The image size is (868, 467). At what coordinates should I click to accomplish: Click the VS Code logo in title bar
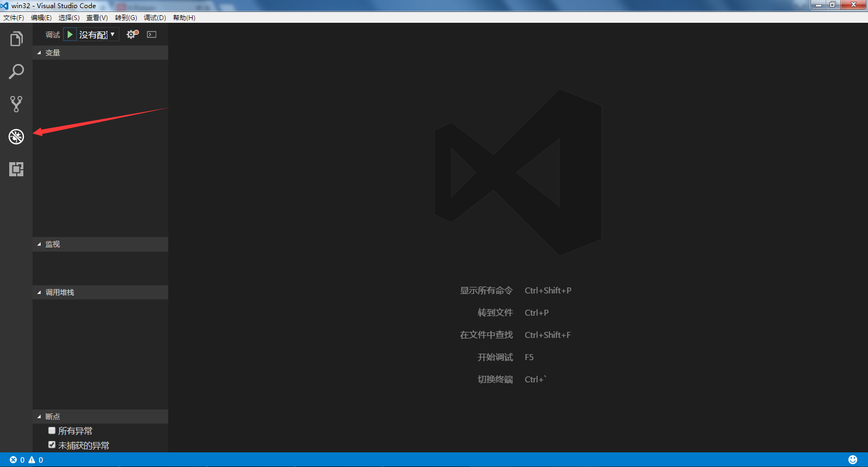pos(5,5)
